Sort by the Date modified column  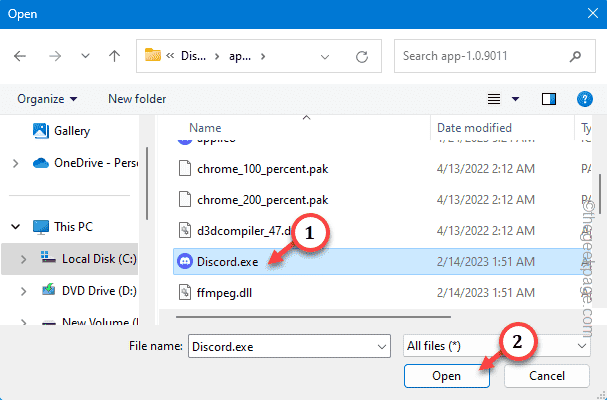point(474,128)
